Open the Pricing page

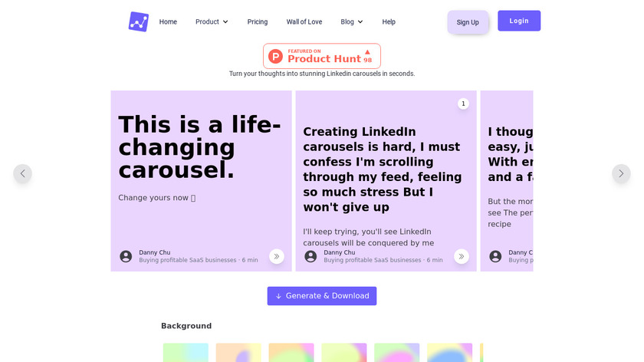258,21
